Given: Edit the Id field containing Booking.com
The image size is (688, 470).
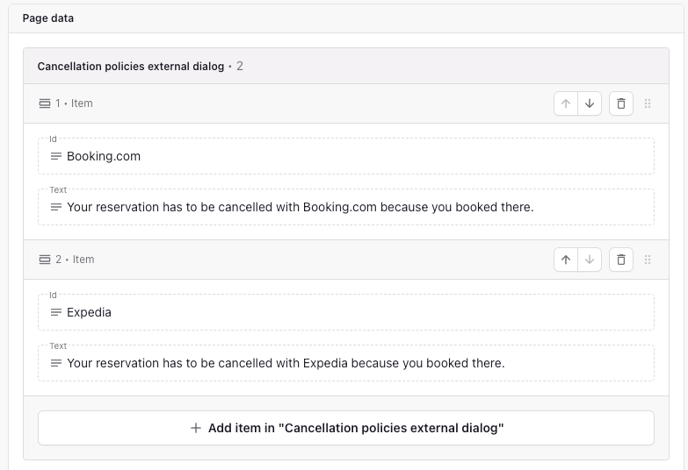Looking at the screenshot, I should [350, 156].
